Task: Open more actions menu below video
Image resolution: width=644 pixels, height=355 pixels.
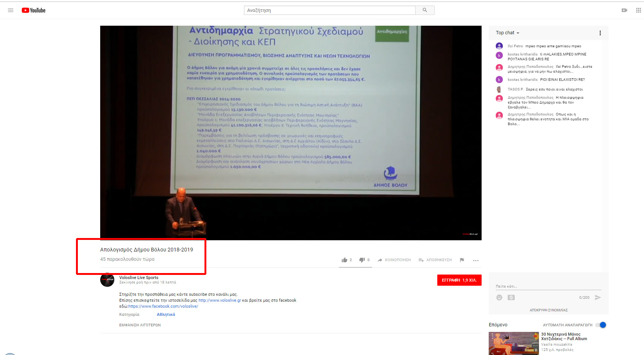Action: [476, 260]
